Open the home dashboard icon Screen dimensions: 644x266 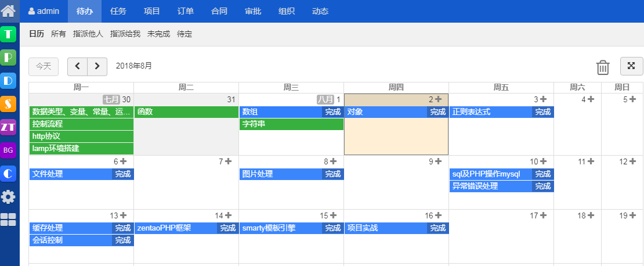(x=9, y=11)
